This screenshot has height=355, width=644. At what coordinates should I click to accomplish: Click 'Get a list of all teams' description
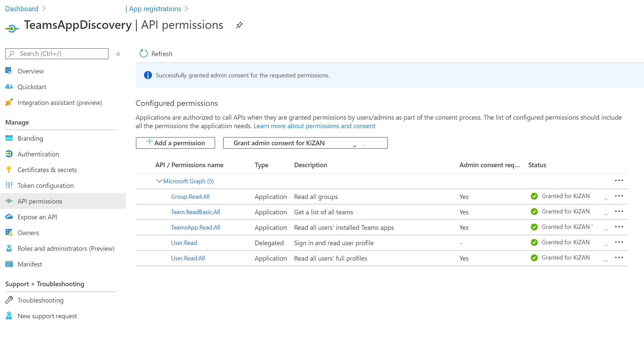(x=323, y=212)
